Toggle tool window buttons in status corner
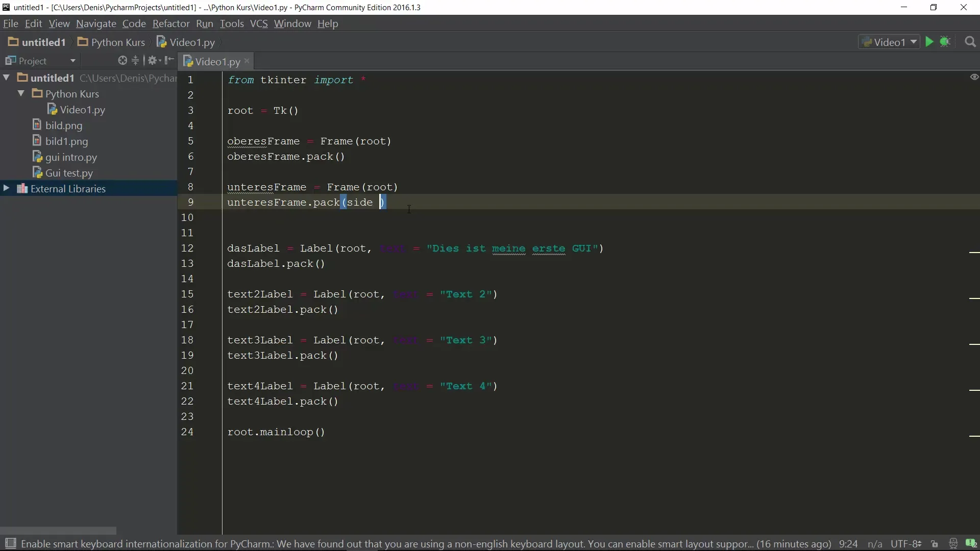This screenshot has width=980, height=551. (x=10, y=543)
